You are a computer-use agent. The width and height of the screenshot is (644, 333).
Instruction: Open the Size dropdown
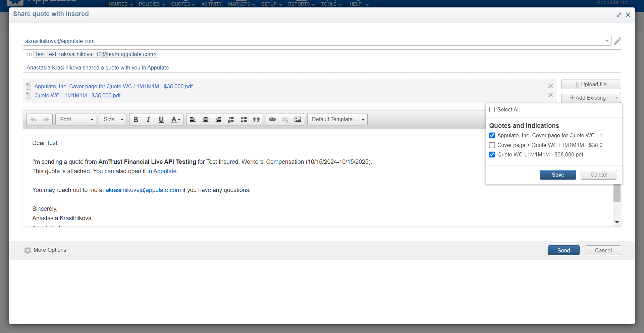click(x=113, y=120)
